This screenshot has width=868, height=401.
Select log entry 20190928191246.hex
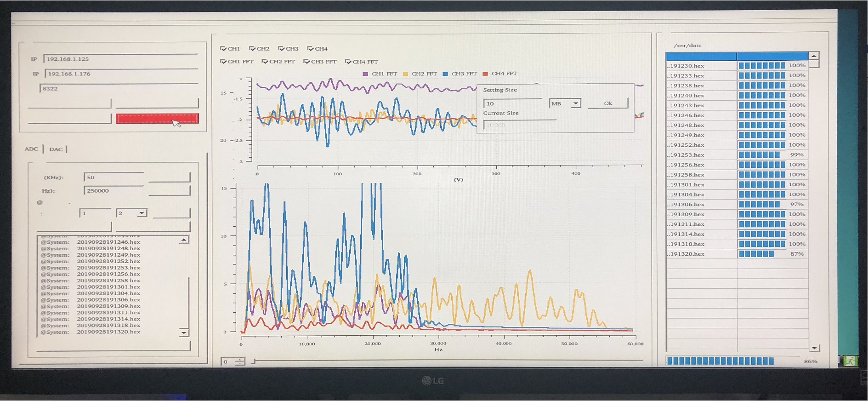[x=108, y=242]
